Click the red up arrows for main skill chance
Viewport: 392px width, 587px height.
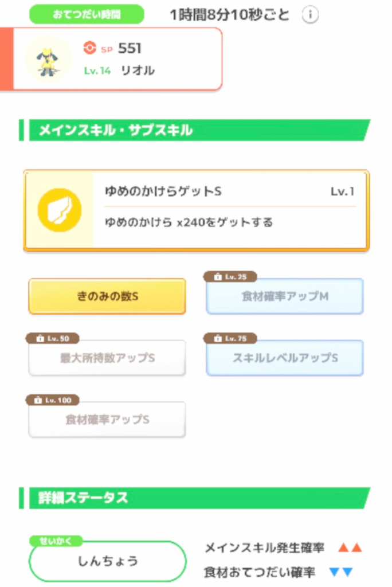[x=350, y=547]
